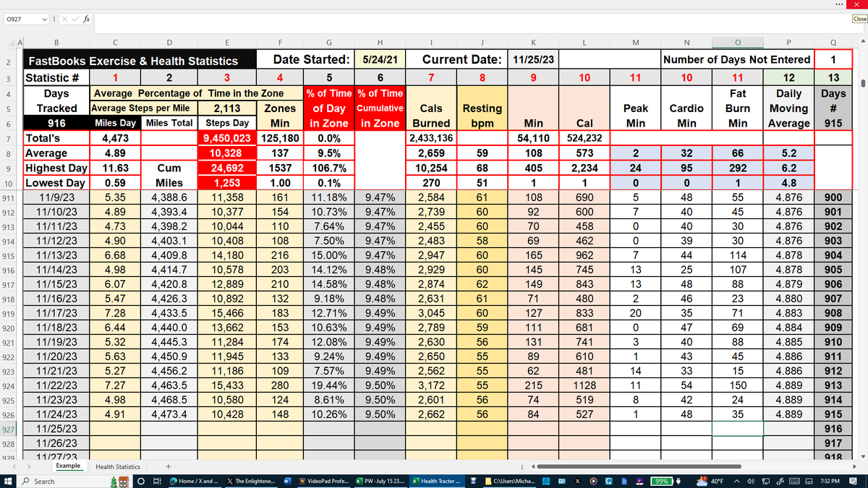Click total steps cell 9,450,023
This screenshot has width=868, height=488.
[x=227, y=137]
